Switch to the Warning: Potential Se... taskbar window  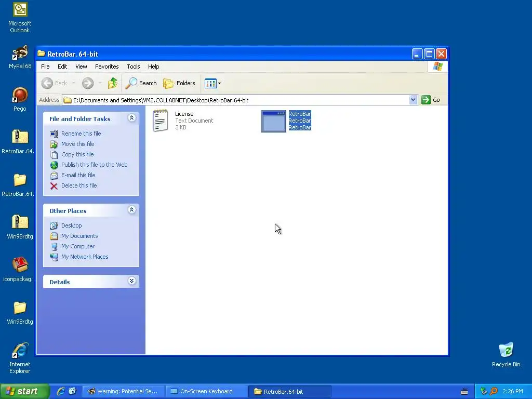pyautogui.click(x=124, y=392)
